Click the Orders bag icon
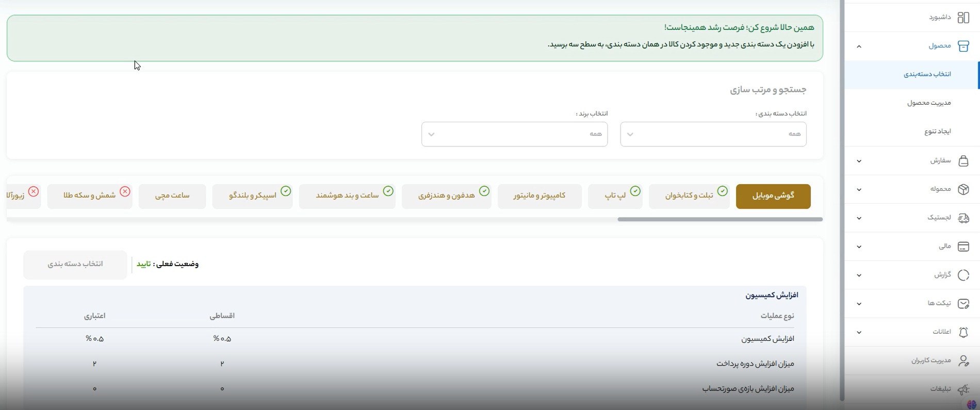 coord(963,161)
